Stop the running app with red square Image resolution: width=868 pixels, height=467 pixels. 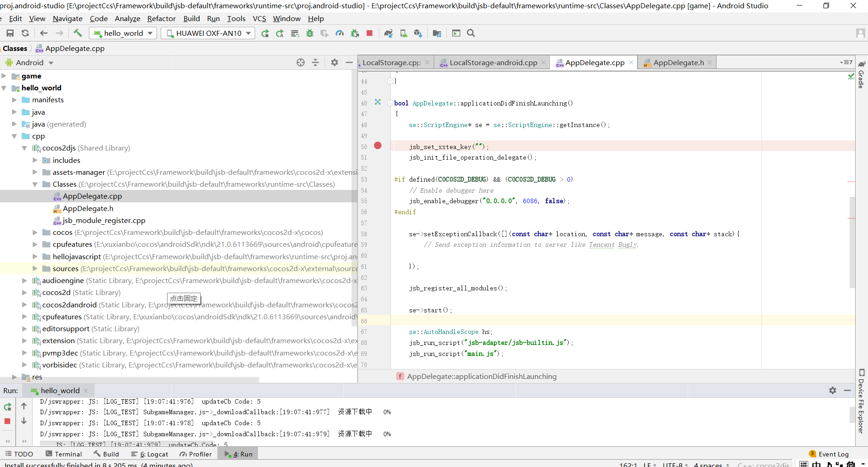pos(370,33)
